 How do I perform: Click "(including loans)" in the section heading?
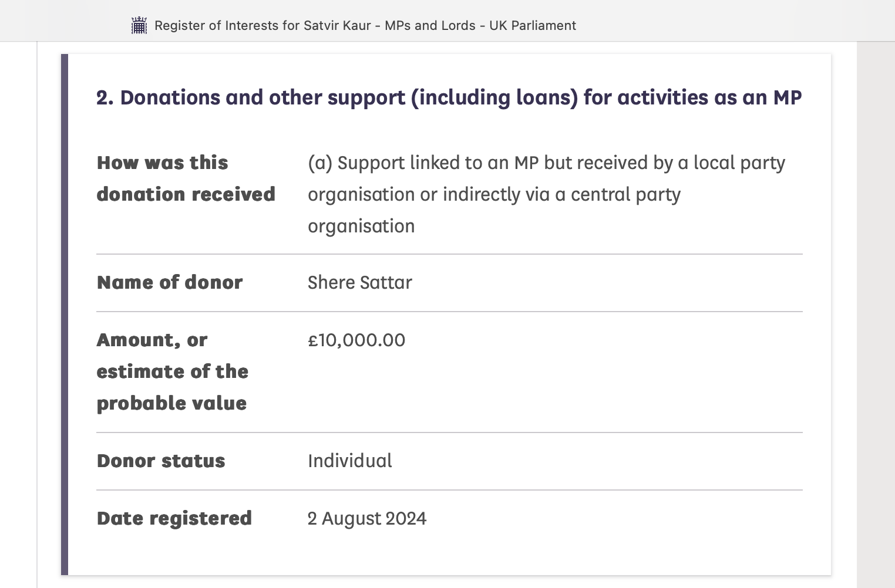(x=494, y=97)
